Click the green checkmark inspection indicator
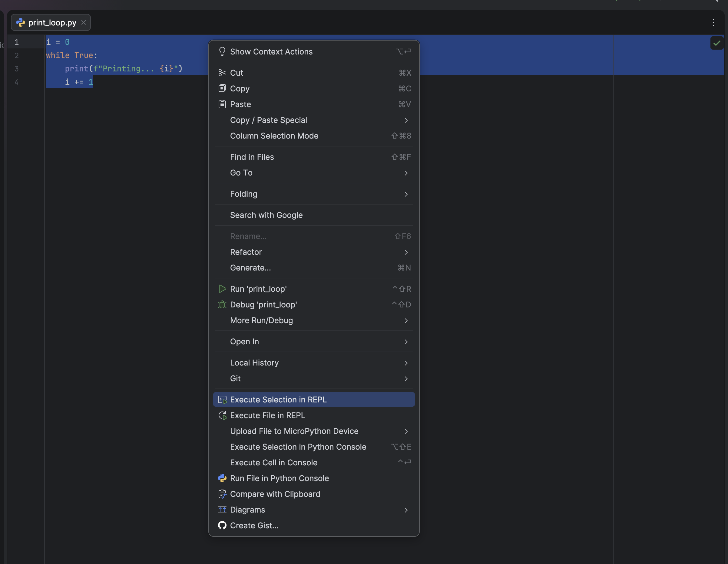Image resolution: width=728 pixels, height=564 pixels. tap(717, 43)
